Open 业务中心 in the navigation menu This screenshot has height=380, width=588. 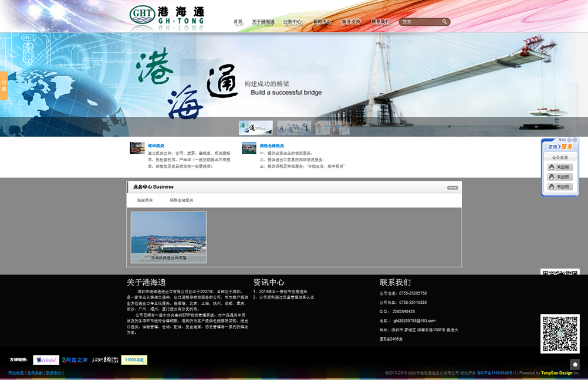(x=292, y=22)
